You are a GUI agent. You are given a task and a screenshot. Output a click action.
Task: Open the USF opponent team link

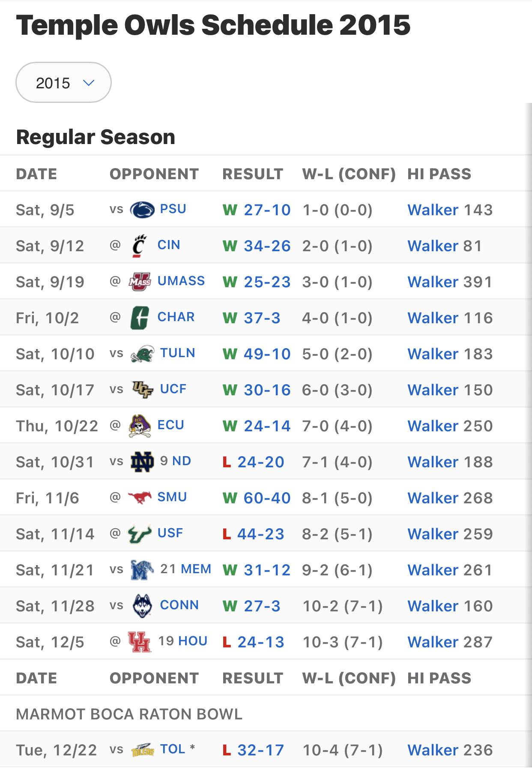pos(170,533)
